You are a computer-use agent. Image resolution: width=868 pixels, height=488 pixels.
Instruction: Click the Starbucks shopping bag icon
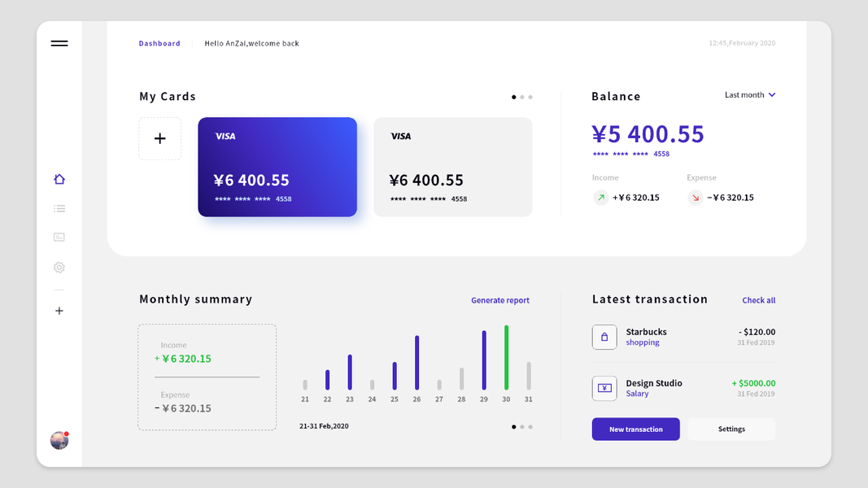[604, 337]
